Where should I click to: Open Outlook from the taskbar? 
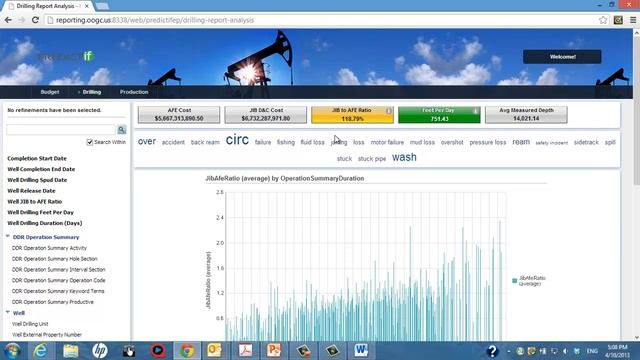click(x=215, y=351)
